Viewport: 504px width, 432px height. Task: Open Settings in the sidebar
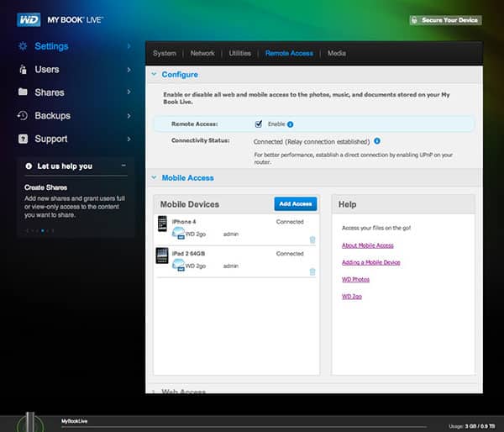pyautogui.click(x=51, y=46)
